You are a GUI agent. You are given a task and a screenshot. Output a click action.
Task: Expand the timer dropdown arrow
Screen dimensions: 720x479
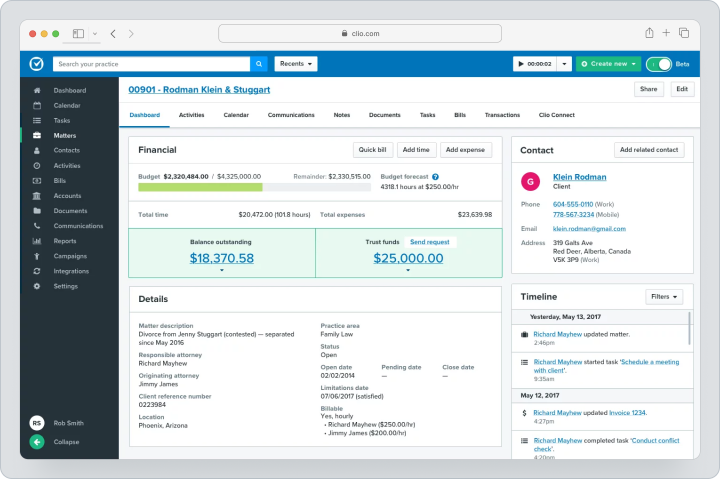coord(564,64)
